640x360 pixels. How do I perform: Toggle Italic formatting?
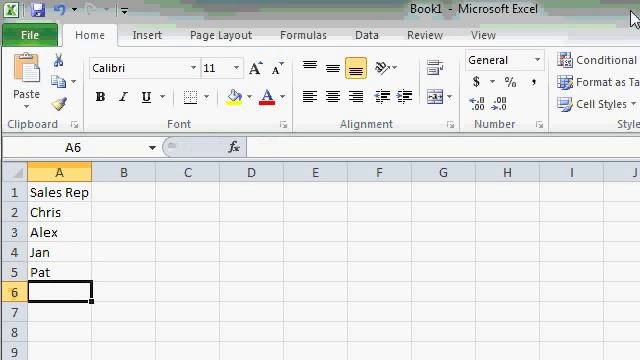click(x=123, y=97)
